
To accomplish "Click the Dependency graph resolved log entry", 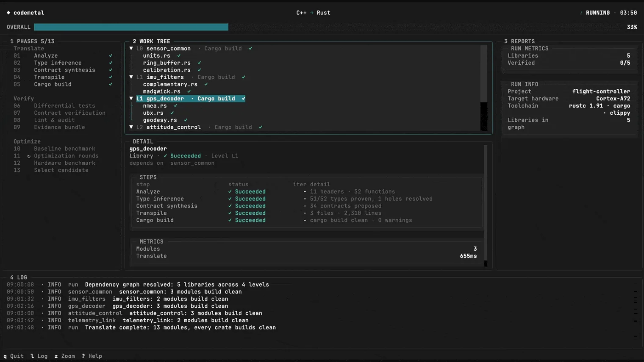I will (138, 285).
